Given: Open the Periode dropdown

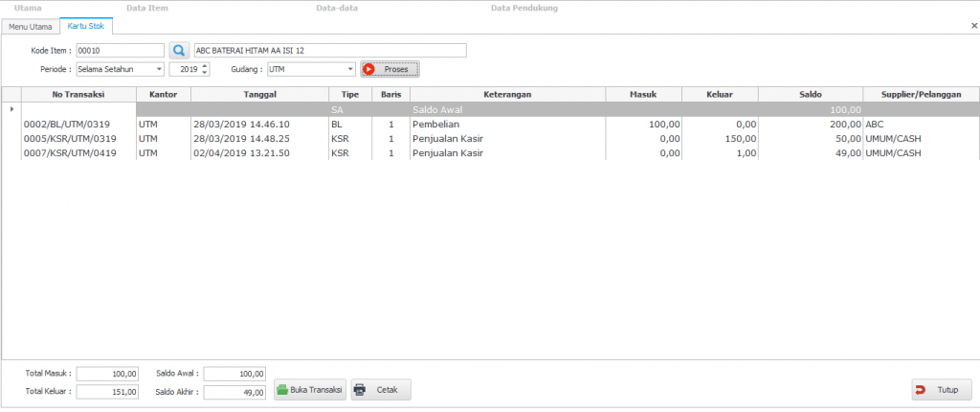Looking at the screenshot, I should pos(158,70).
